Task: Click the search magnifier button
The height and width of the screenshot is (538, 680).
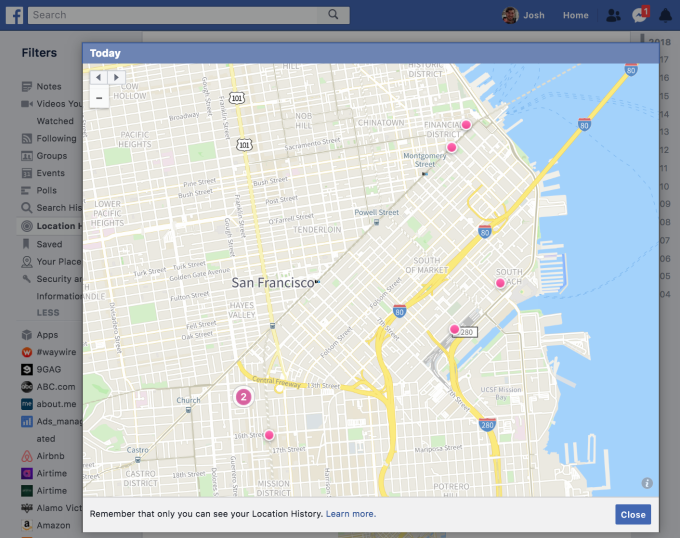Action: click(x=334, y=15)
